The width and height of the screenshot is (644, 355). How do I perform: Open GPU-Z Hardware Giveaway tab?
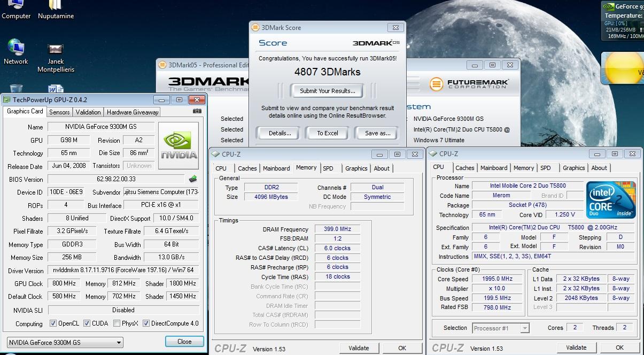coord(133,112)
